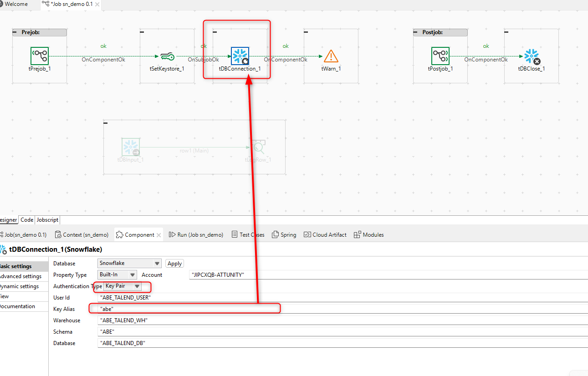Click the tLogRow_1 magnifier component icon
The height and width of the screenshot is (376, 588).
tap(258, 146)
